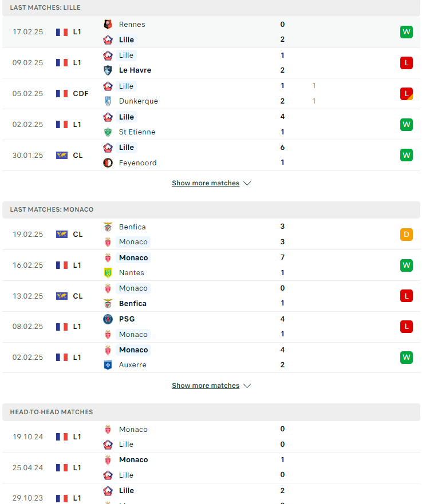Click the orange D badge for Benfica-Monaco
This screenshot has width=426, height=504.
(x=407, y=235)
